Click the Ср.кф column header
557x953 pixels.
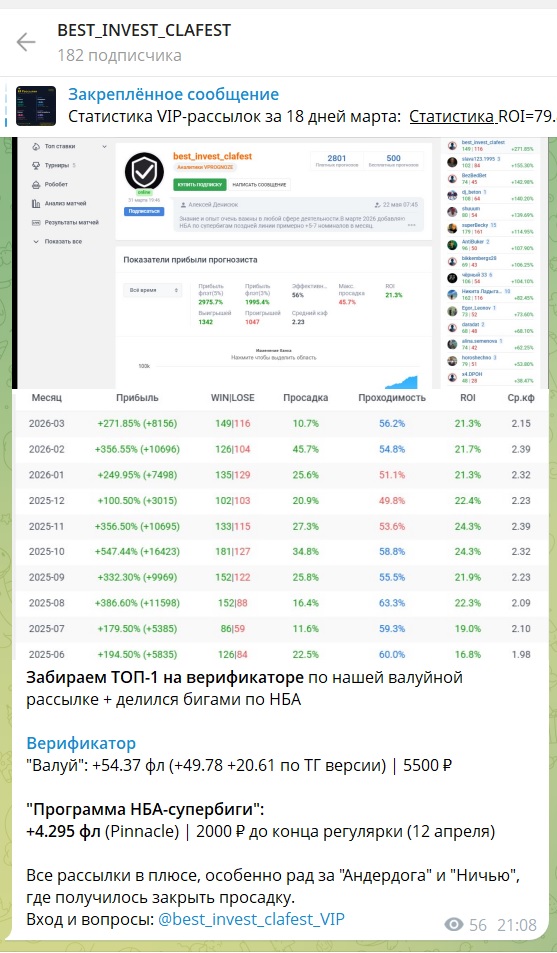(521, 397)
